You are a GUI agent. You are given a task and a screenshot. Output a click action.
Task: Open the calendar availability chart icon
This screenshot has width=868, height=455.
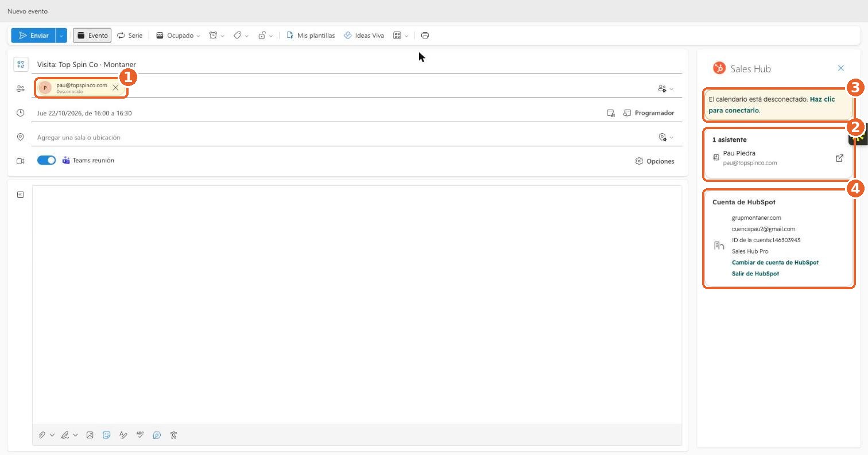pyautogui.click(x=611, y=113)
